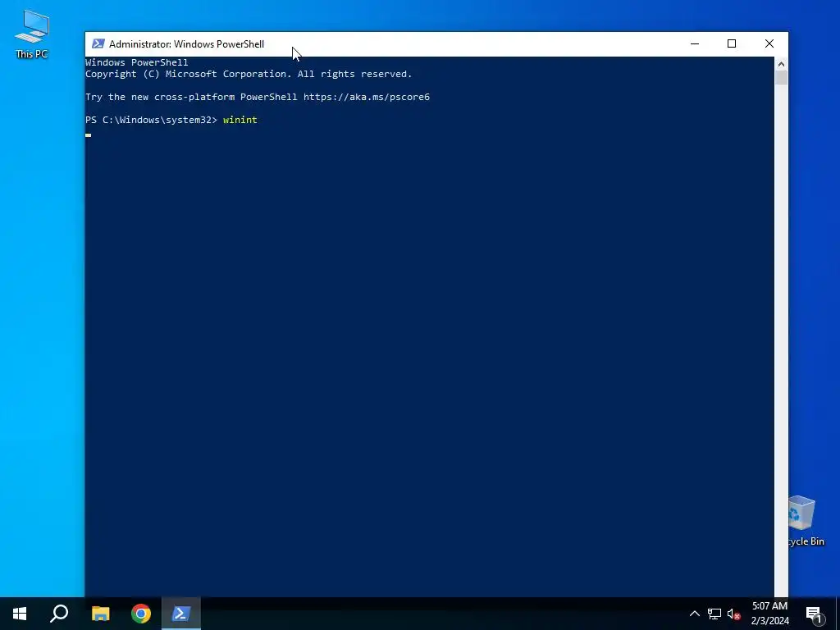Open the muted volume tray icon
Image resolution: width=840 pixels, height=630 pixels.
pos(734,614)
